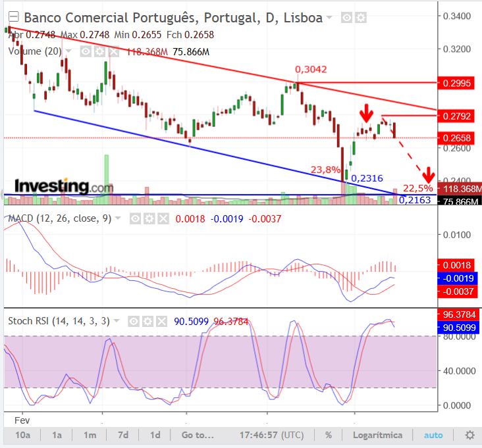Open Volume indicator settings gear
Screen dimensions: 482x448
99,51
